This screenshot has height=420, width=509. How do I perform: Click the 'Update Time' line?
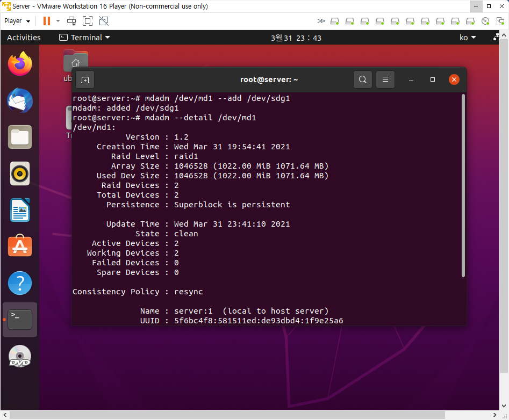pyautogui.click(x=198, y=224)
